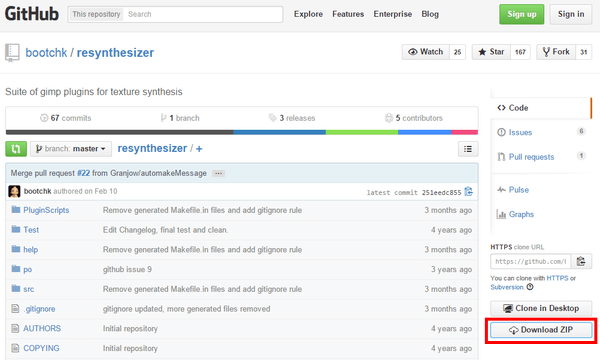The height and width of the screenshot is (360, 600).
Task: Click commit message 'github issue 9'
Action: [127, 269]
